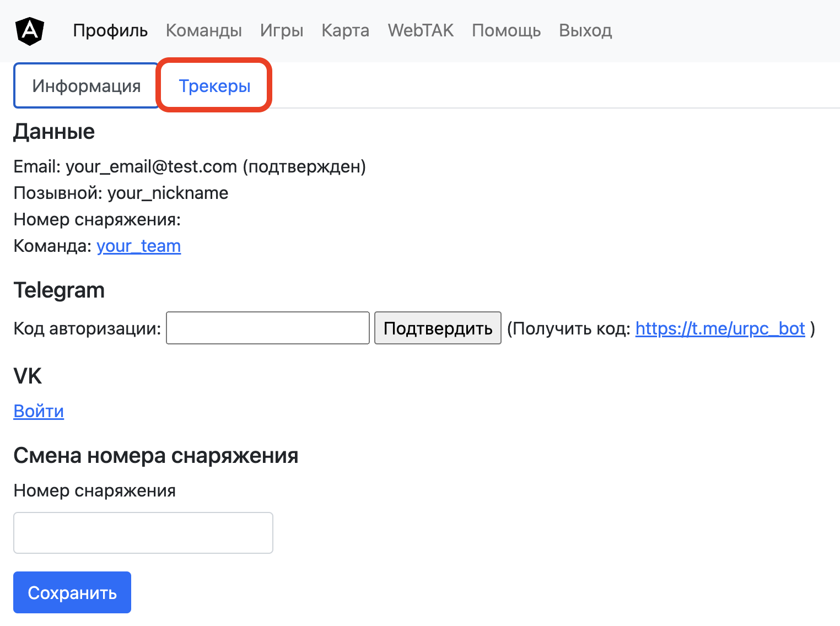The height and width of the screenshot is (626, 840).
Task: Click the Angular shield logo icon
Action: 30,31
